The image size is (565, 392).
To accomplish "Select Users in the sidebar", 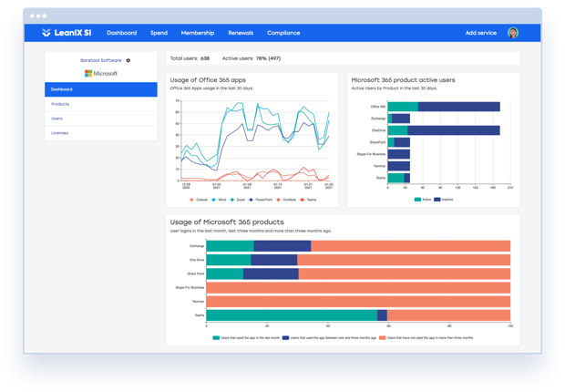I will click(x=101, y=119).
